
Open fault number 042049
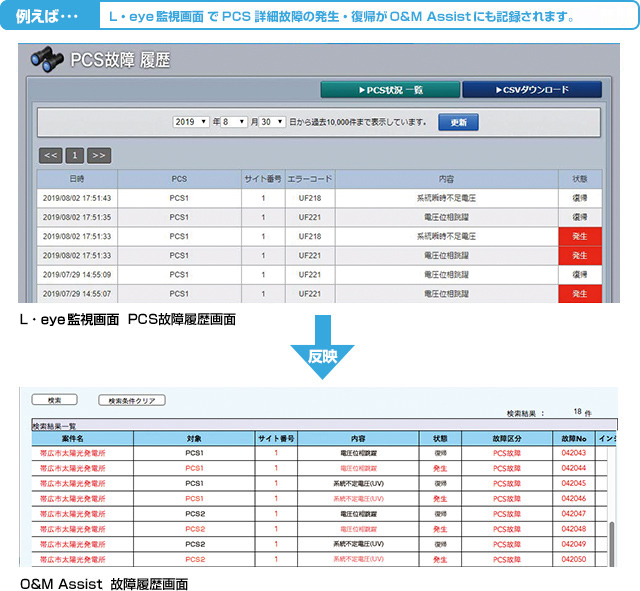point(574,544)
